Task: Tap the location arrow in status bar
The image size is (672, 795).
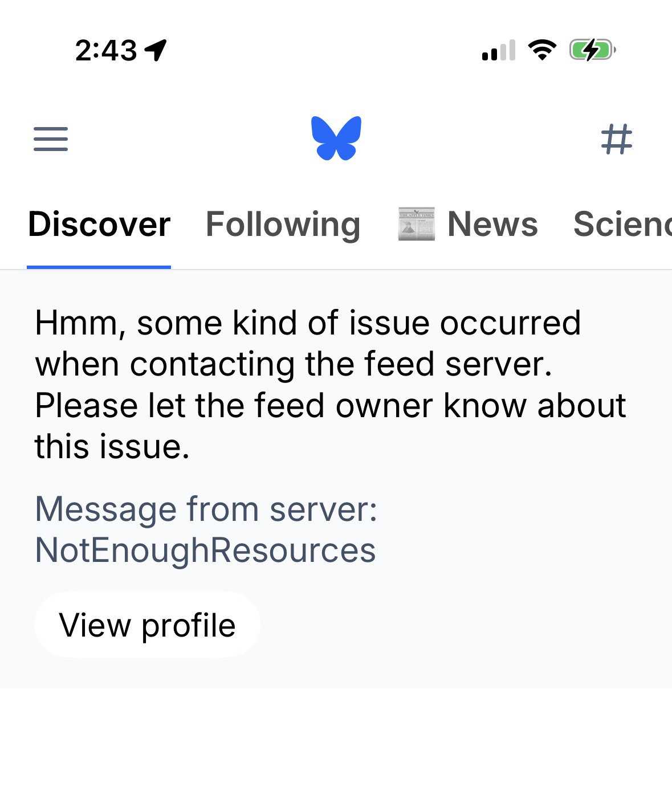Action: [x=156, y=50]
